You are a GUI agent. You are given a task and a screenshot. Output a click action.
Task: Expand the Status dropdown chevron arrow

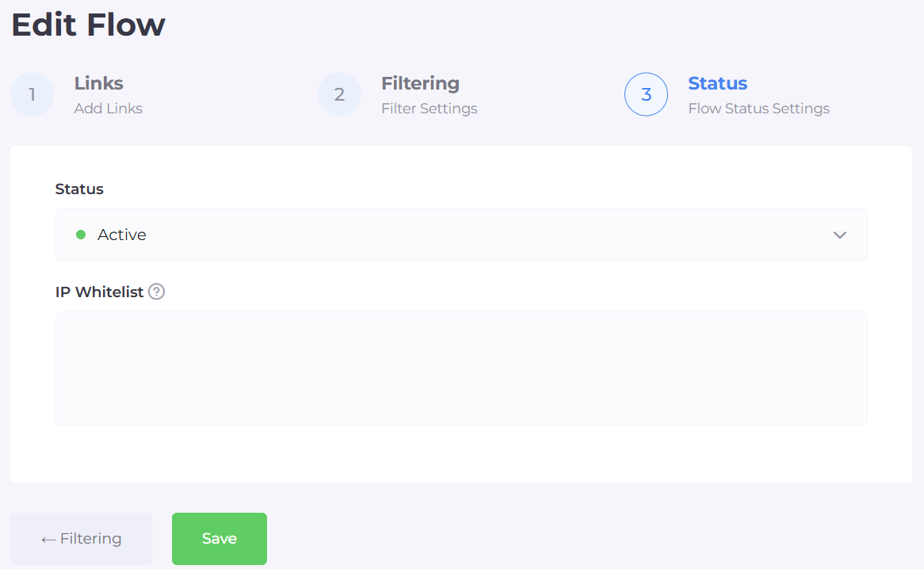coord(840,235)
